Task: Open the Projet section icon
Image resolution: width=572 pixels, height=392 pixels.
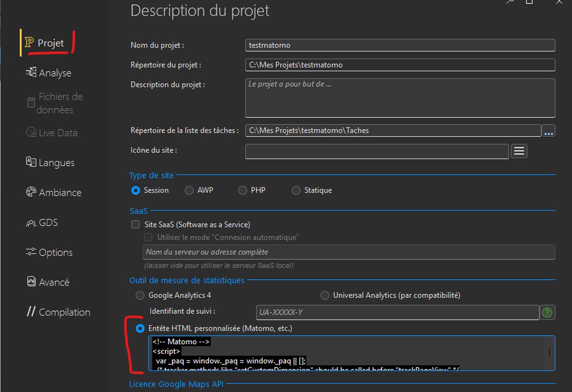Action: (30, 43)
